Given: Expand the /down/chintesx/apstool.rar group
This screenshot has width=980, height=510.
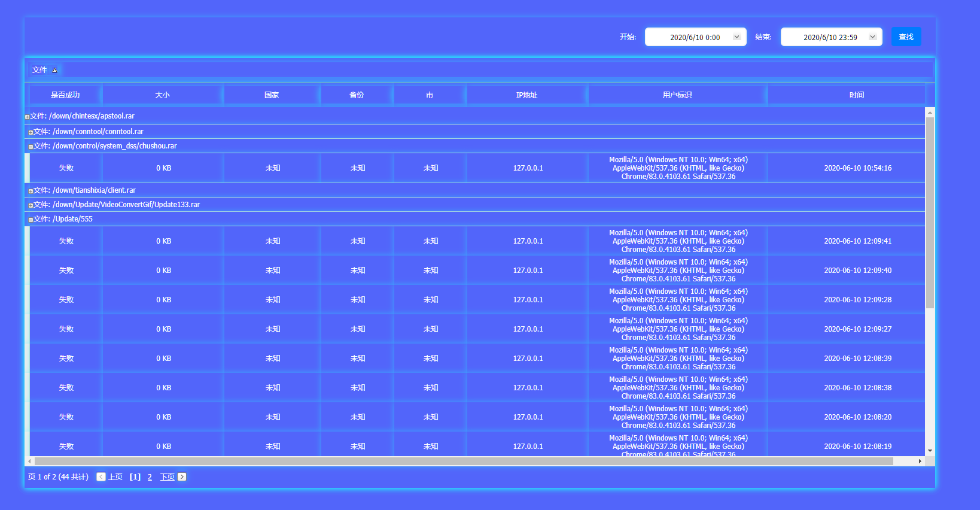Looking at the screenshot, I should (x=27, y=117).
